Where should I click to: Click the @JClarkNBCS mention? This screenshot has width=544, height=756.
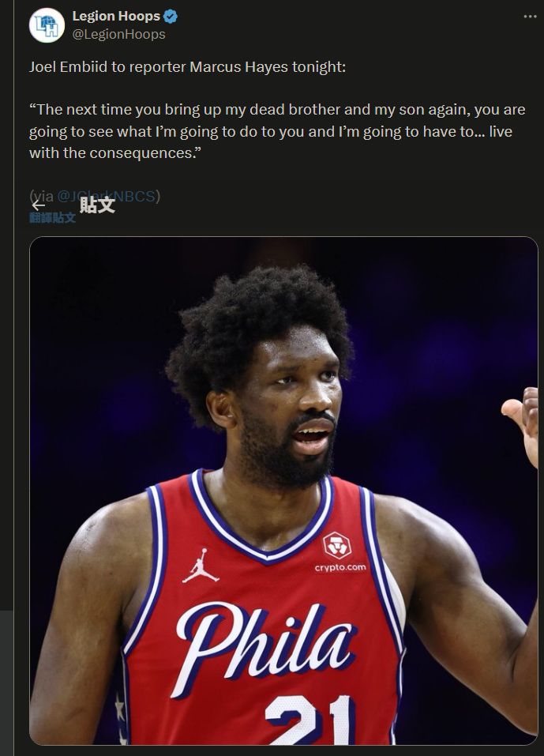click(107, 196)
